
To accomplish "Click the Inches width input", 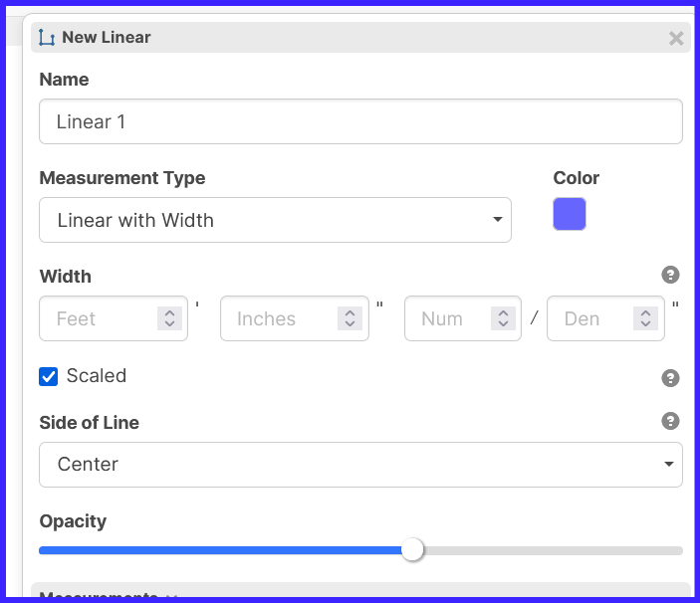I will click(x=279, y=318).
